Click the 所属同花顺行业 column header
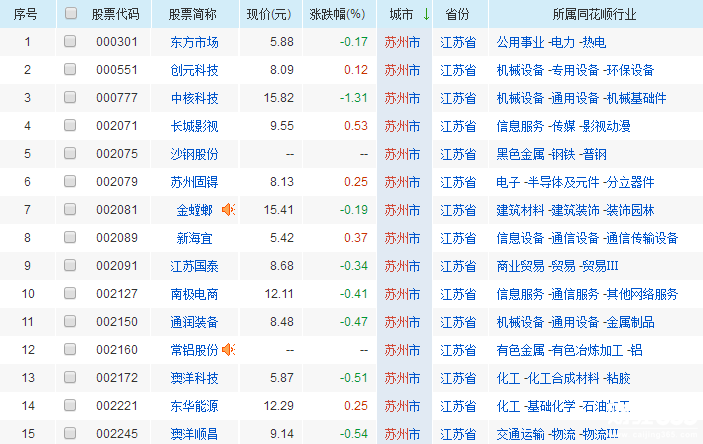 pyautogui.click(x=594, y=14)
